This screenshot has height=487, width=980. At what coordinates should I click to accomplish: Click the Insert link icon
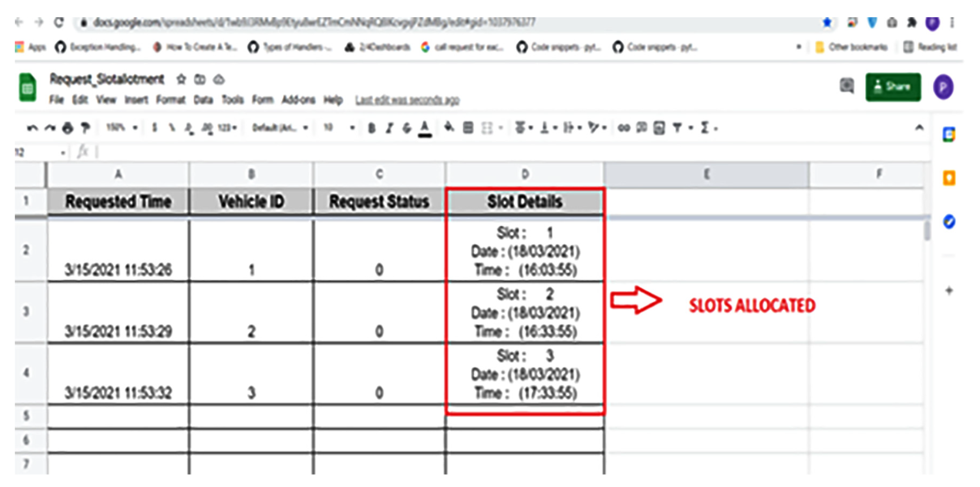(624, 128)
